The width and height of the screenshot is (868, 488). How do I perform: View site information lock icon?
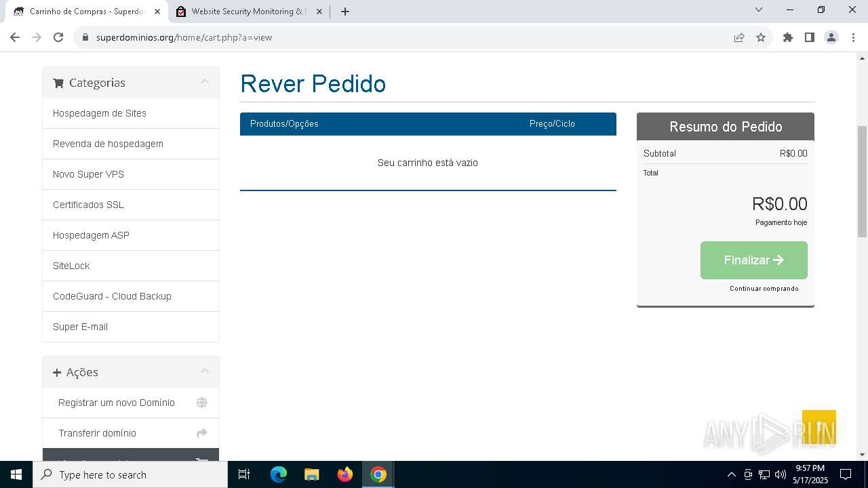pos(85,37)
